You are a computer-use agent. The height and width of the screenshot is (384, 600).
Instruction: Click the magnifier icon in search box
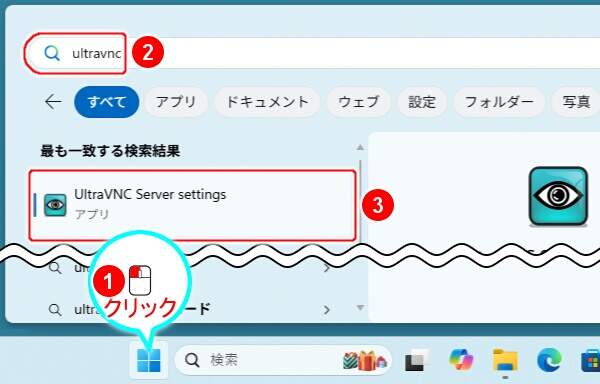click(52, 53)
